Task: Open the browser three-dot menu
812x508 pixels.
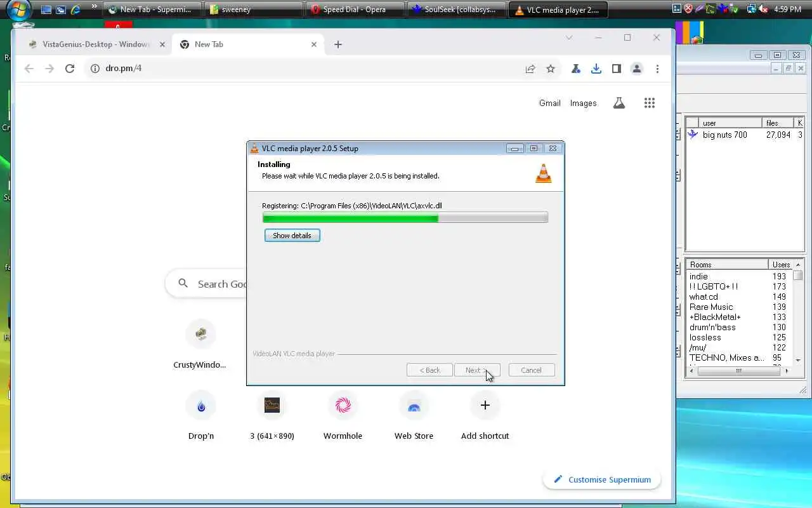Action: (x=657, y=69)
